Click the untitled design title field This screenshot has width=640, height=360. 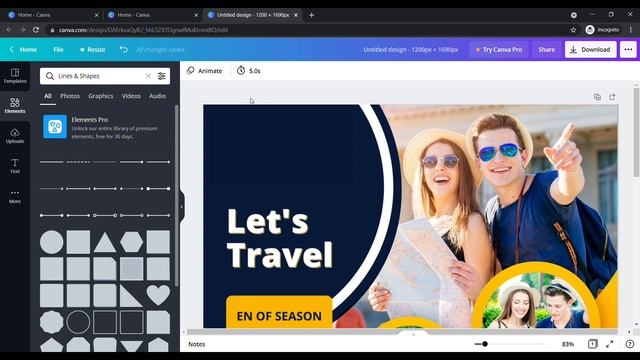[x=411, y=49]
